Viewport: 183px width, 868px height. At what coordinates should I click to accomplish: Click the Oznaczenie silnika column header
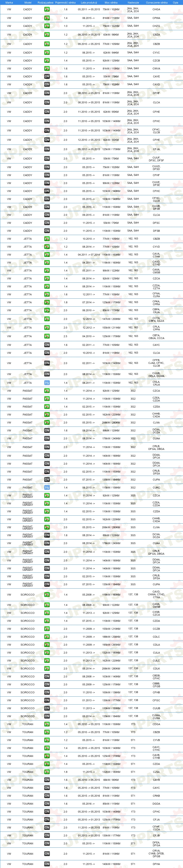pos(156,2)
